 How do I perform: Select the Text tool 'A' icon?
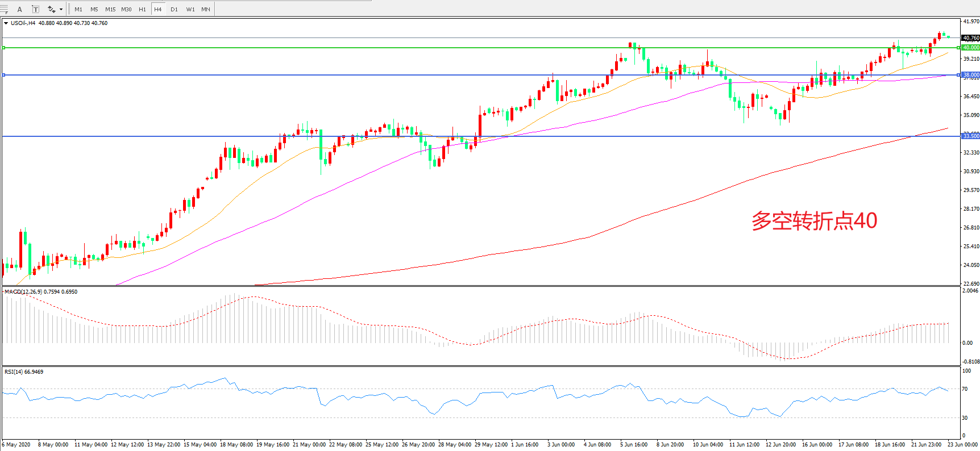[x=19, y=9]
